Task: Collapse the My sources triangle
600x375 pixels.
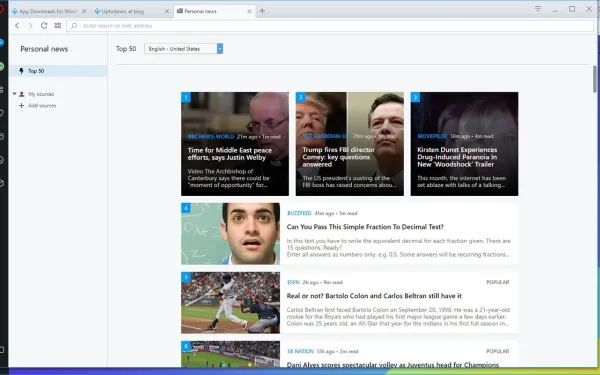Action: click(15, 94)
